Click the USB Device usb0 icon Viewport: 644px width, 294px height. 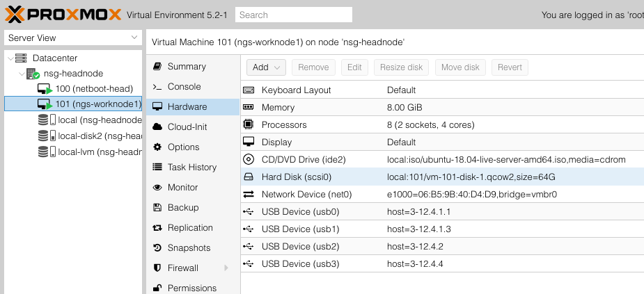point(249,212)
